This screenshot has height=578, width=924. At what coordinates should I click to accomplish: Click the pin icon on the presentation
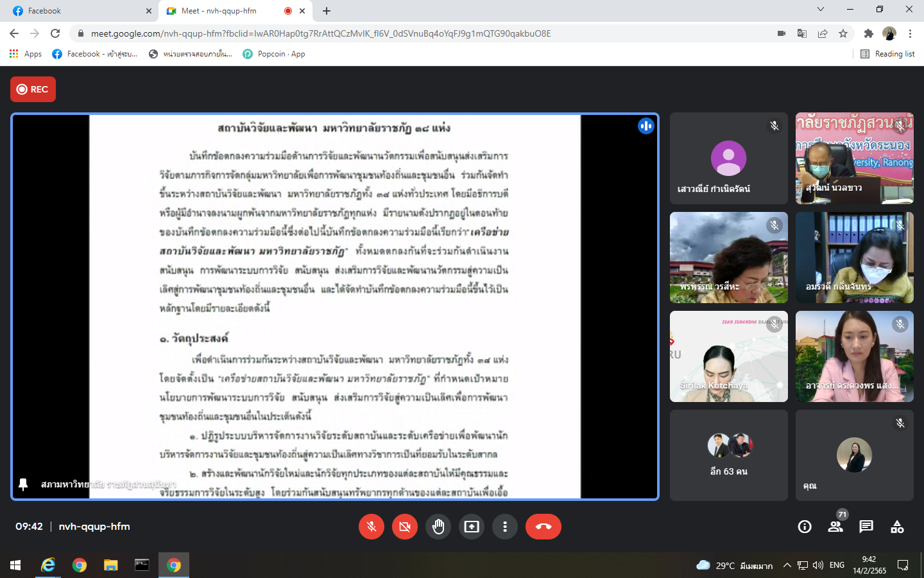pos(23,484)
